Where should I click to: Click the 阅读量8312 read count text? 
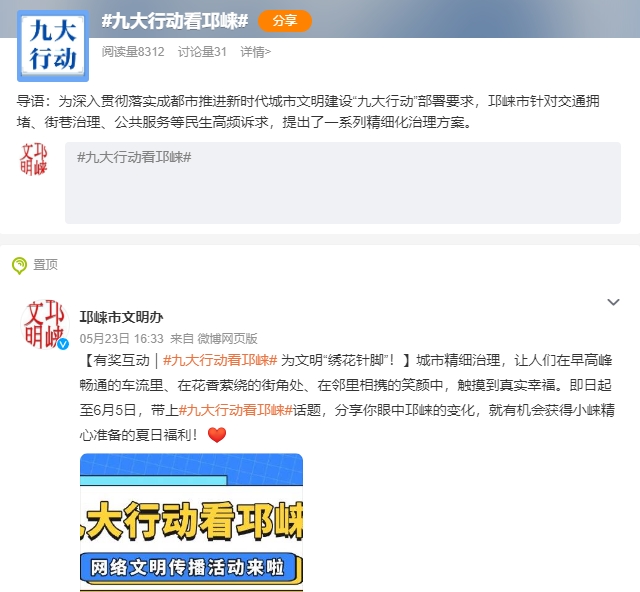(133, 52)
